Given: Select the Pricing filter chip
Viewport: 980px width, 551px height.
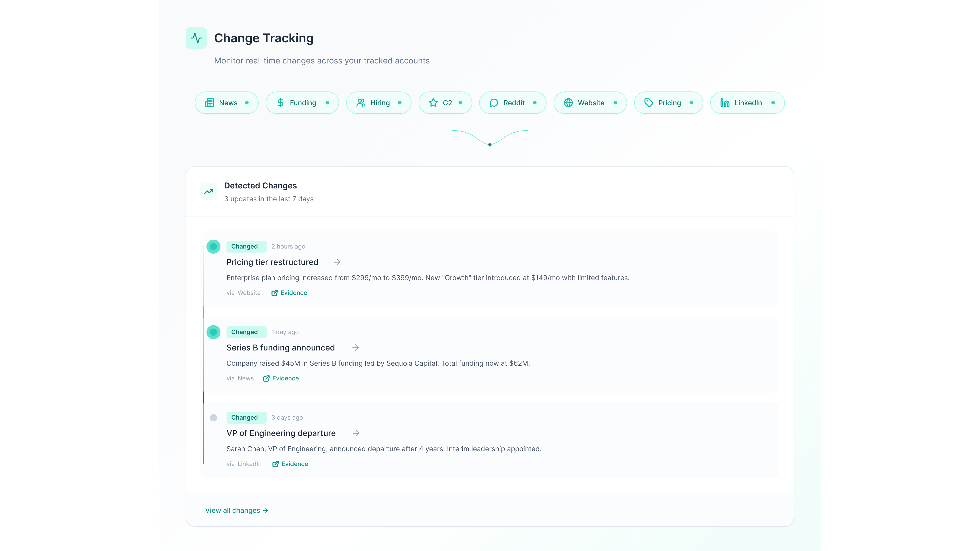Looking at the screenshot, I should tap(668, 103).
